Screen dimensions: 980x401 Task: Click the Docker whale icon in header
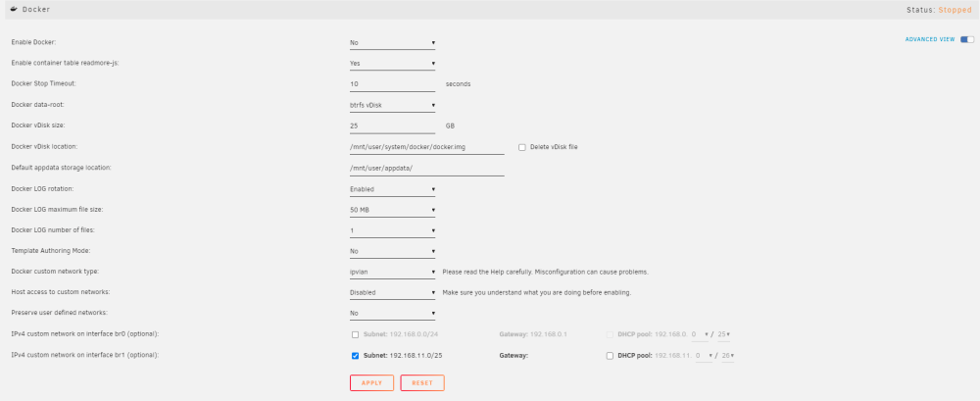[x=14, y=10]
